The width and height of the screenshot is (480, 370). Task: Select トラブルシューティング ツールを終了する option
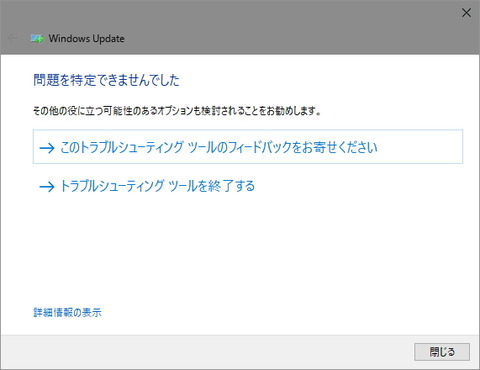147,186
